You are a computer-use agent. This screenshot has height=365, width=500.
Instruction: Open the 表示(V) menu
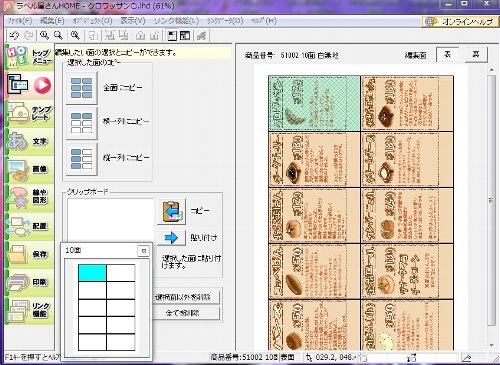coord(132,21)
